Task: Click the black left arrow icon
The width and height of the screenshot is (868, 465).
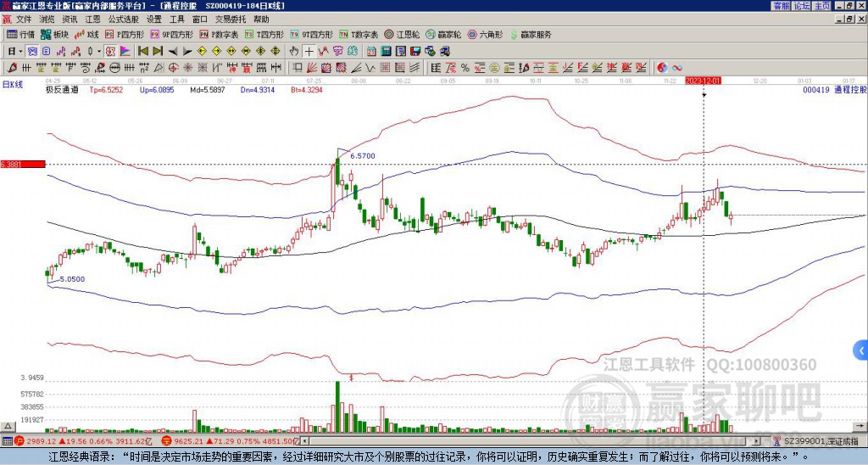Action: (173, 52)
